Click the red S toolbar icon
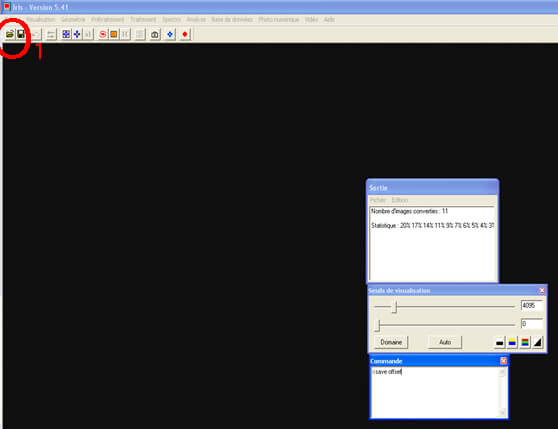Viewport: 558px width, 429px height. click(x=102, y=34)
